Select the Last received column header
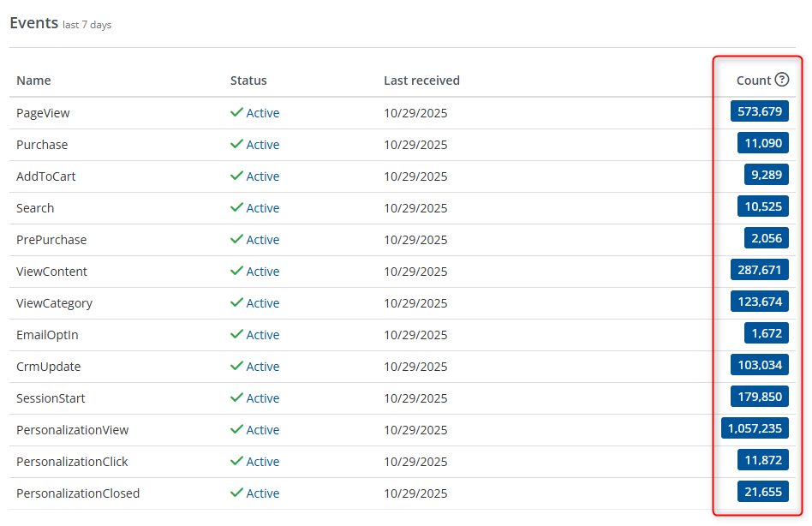 [421, 81]
